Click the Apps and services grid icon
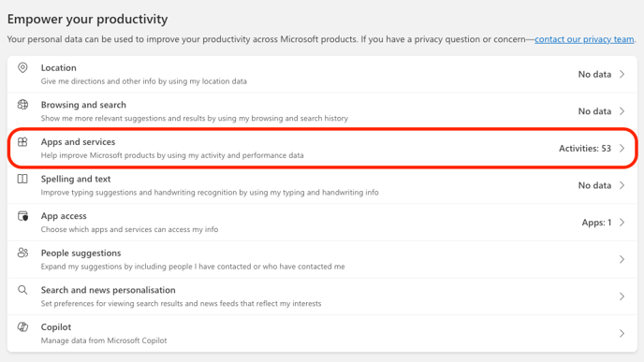This screenshot has width=644, height=362. click(22, 142)
